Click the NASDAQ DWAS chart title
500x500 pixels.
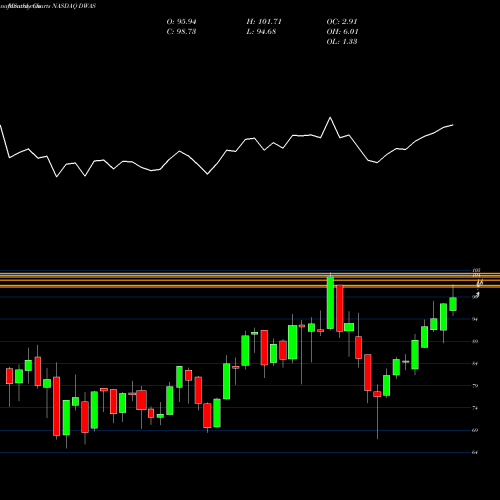tap(73, 6)
